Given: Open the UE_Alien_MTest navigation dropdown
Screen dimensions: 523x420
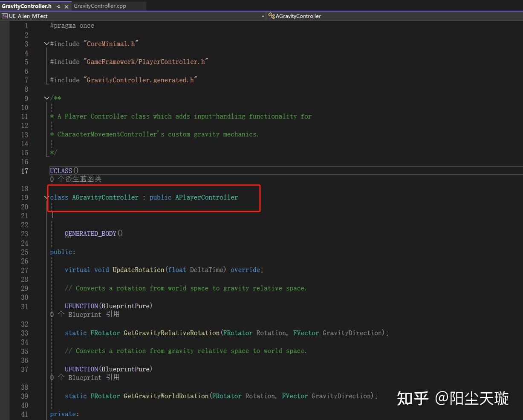Looking at the screenshot, I should 263,16.
